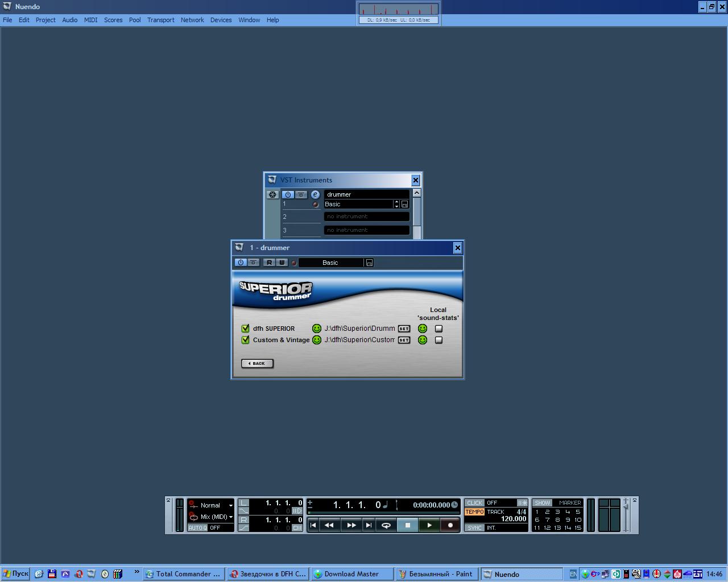Click the SHOW marker button

click(543, 503)
